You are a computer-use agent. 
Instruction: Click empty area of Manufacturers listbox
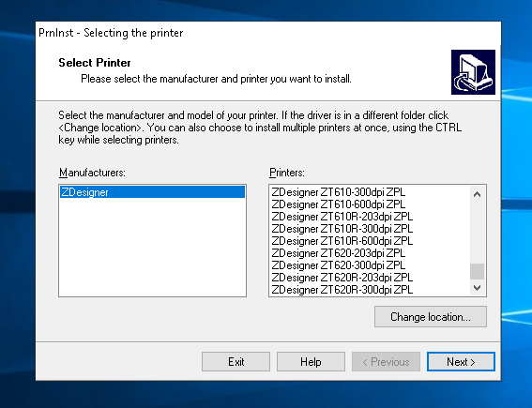[152, 248]
